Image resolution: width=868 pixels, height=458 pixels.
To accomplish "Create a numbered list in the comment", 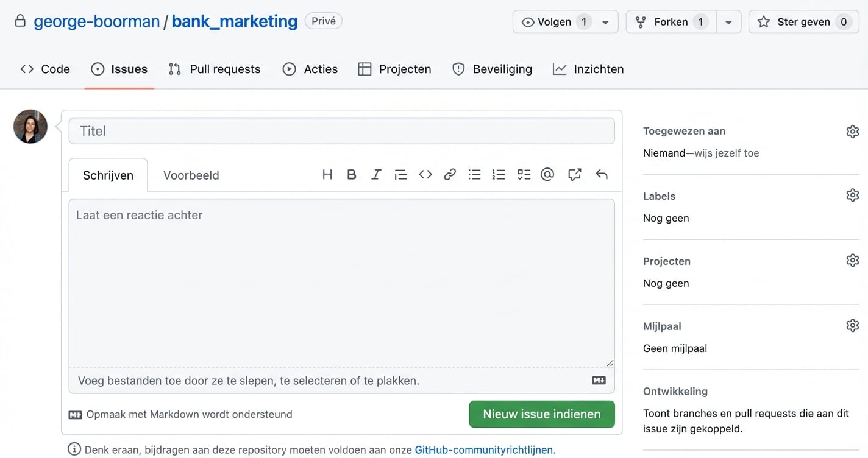I will pos(499,174).
